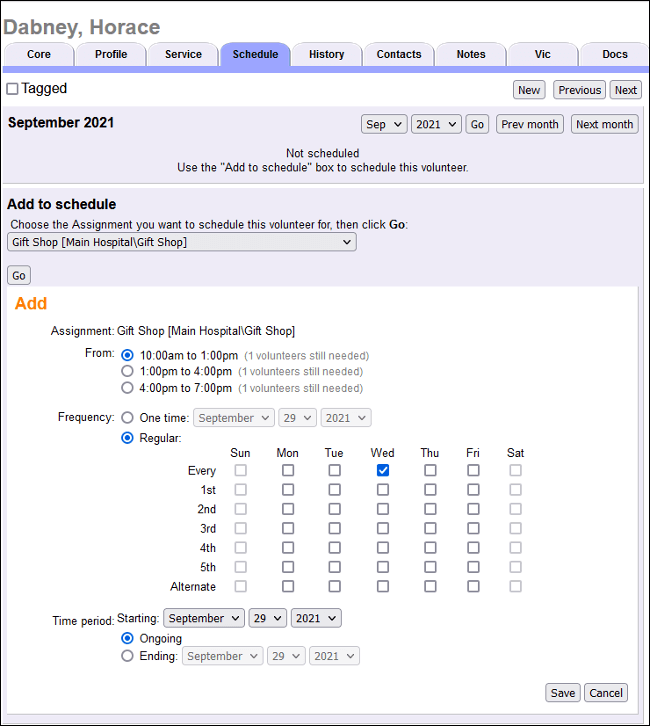Select the Ongoing time period option
650x726 pixels.
click(x=127, y=638)
